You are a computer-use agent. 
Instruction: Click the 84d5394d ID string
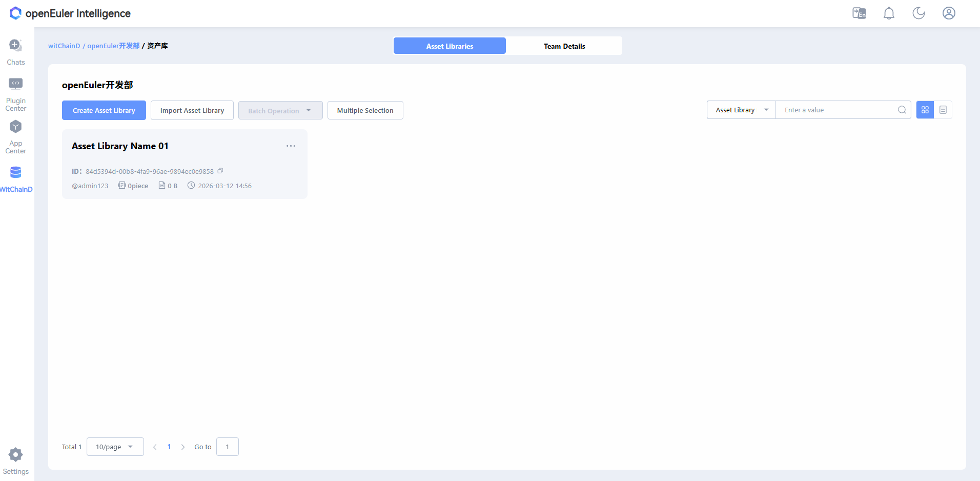150,171
